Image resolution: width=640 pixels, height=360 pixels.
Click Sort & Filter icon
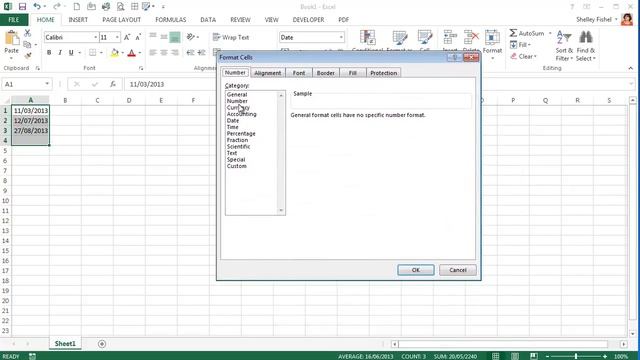564,38
